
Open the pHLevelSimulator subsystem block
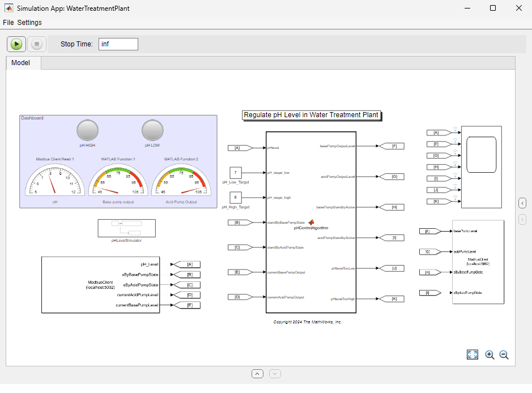click(x=126, y=228)
